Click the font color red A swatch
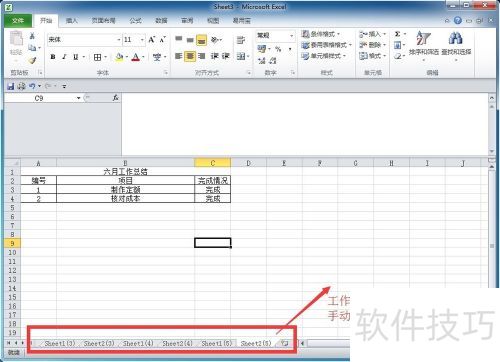 click(135, 57)
